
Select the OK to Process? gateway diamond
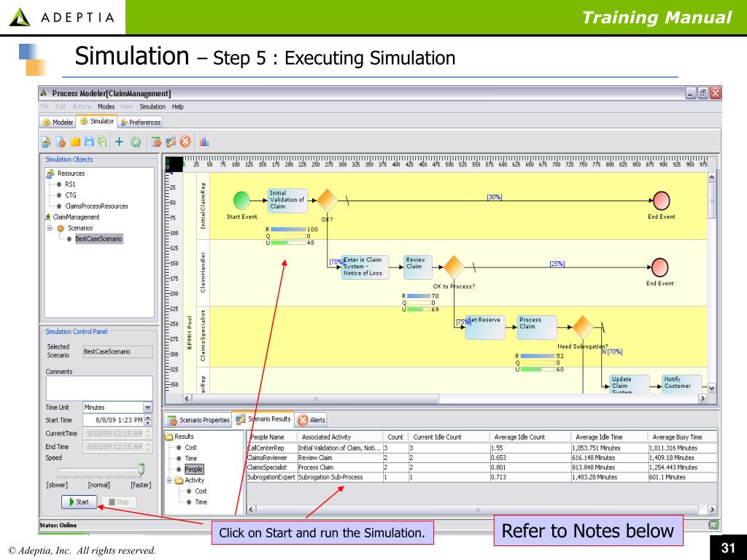[454, 267]
